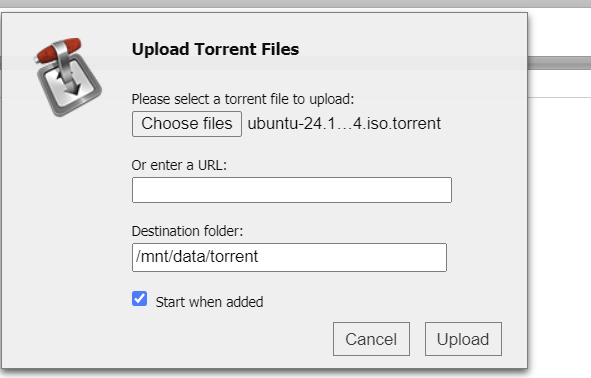Click the ubuntu-24.1…4.iso.torrent file name

click(x=344, y=124)
